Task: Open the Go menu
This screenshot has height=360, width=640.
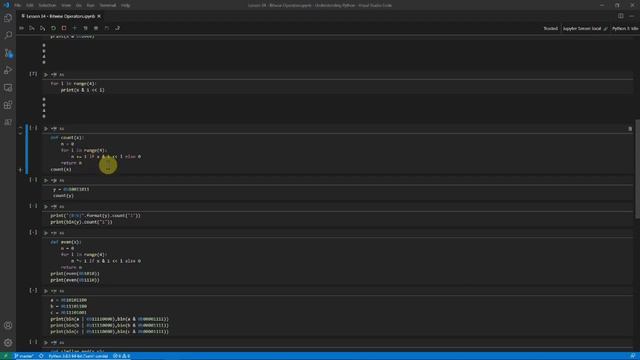Action: [x=78, y=5]
